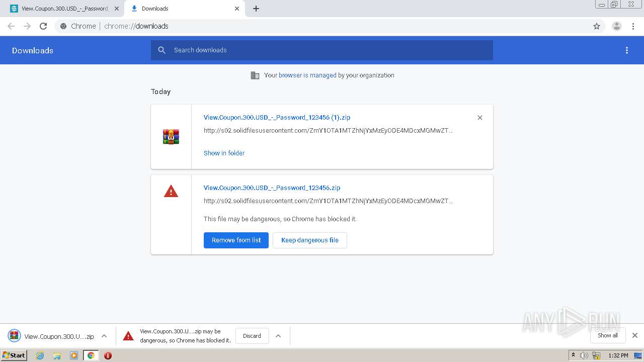Open Windows Explorer folder from taskbar

coord(57,355)
